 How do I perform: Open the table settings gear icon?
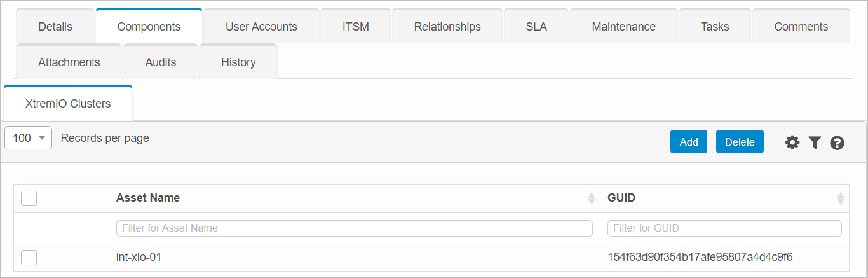click(x=792, y=142)
